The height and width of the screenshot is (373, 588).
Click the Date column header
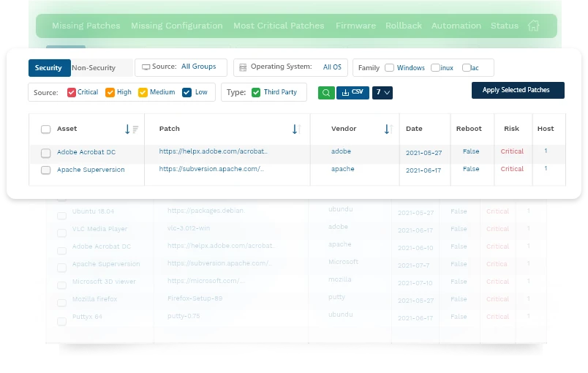click(414, 129)
